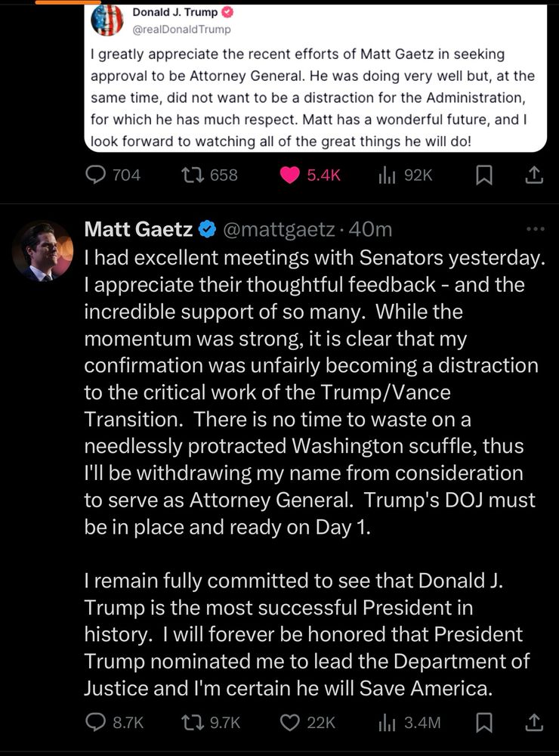Reply to Trump's quoted post
The image size is (559, 756).
[x=95, y=175]
